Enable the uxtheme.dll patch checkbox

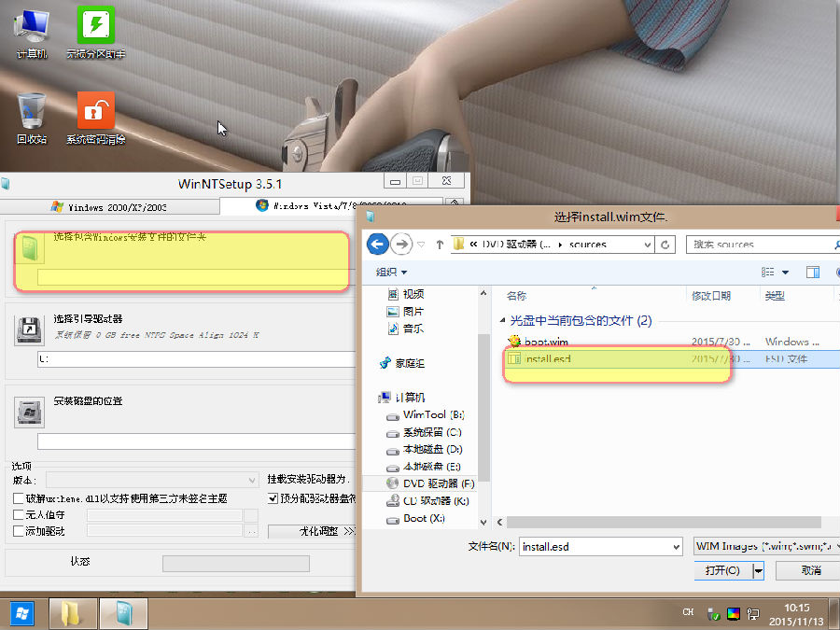click(x=19, y=498)
